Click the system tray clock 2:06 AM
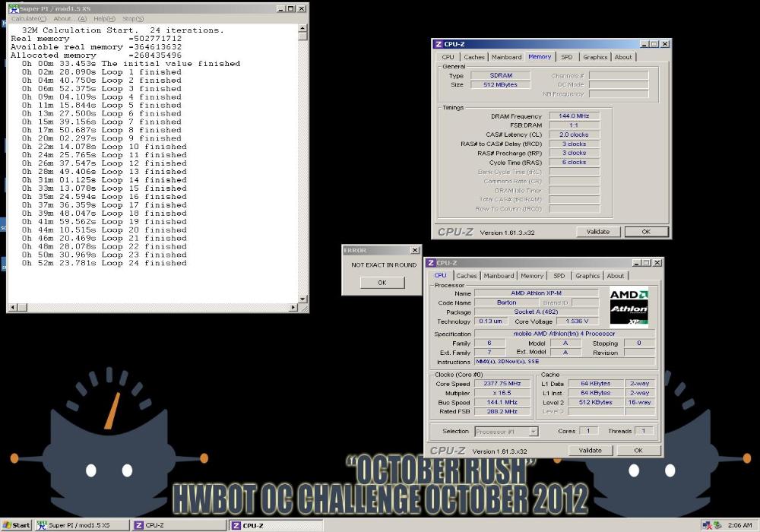The height and width of the screenshot is (532, 760). (x=739, y=525)
